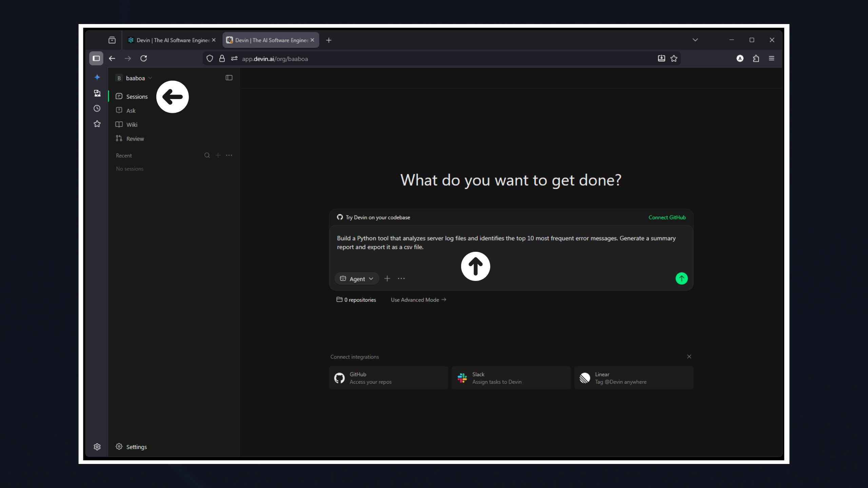The height and width of the screenshot is (488, 868).
Task: Click the green send arrow button
Action: (682, 279)
